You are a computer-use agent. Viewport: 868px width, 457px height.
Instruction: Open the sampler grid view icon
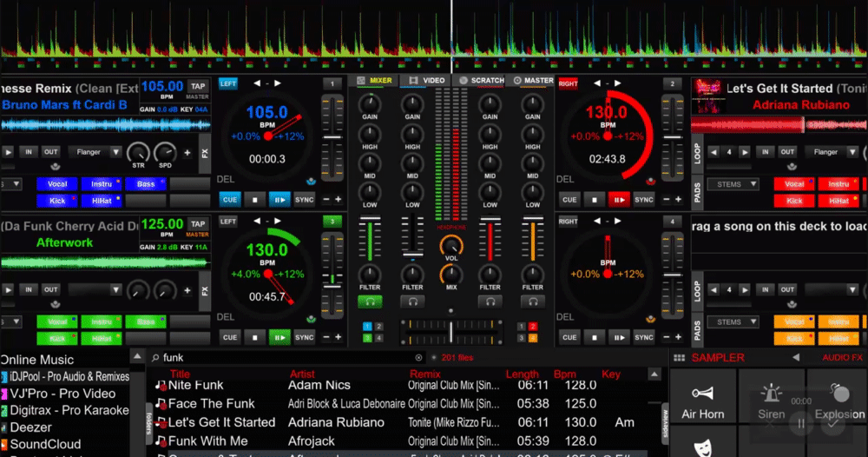pos(680,358)
